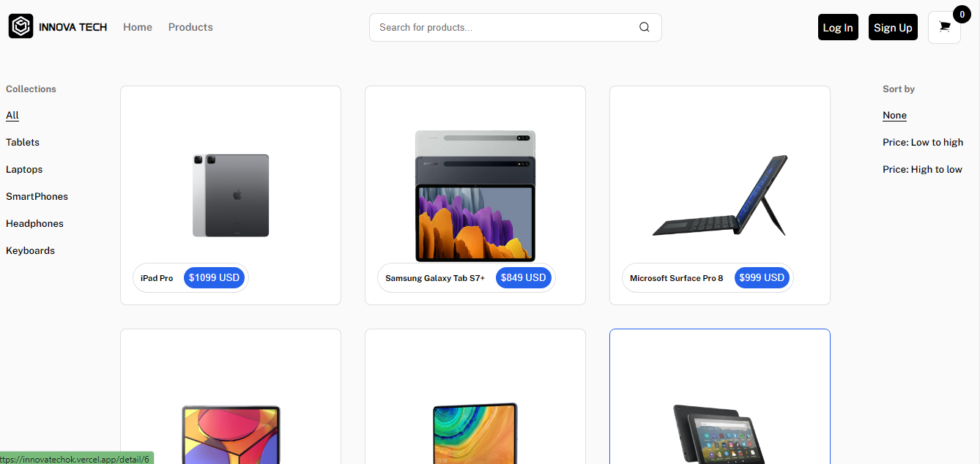Select the All collections filter
980x464 pixels.
click(12, 115)
